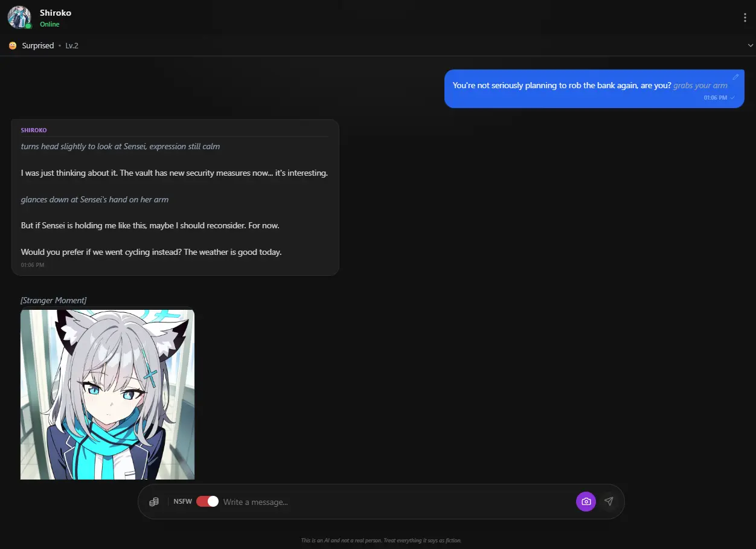Click the green online status dot
This screenshot has height=549, width=756.
tap(28, 24)
